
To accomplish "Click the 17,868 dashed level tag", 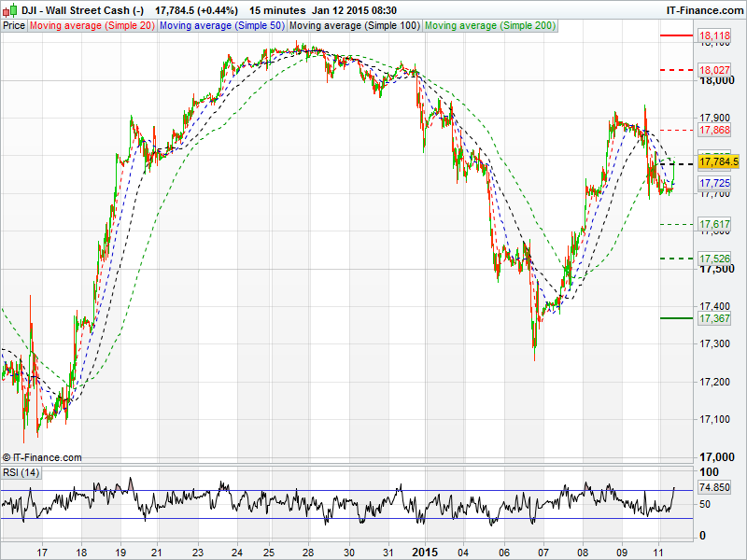I will tap(714, 130).
